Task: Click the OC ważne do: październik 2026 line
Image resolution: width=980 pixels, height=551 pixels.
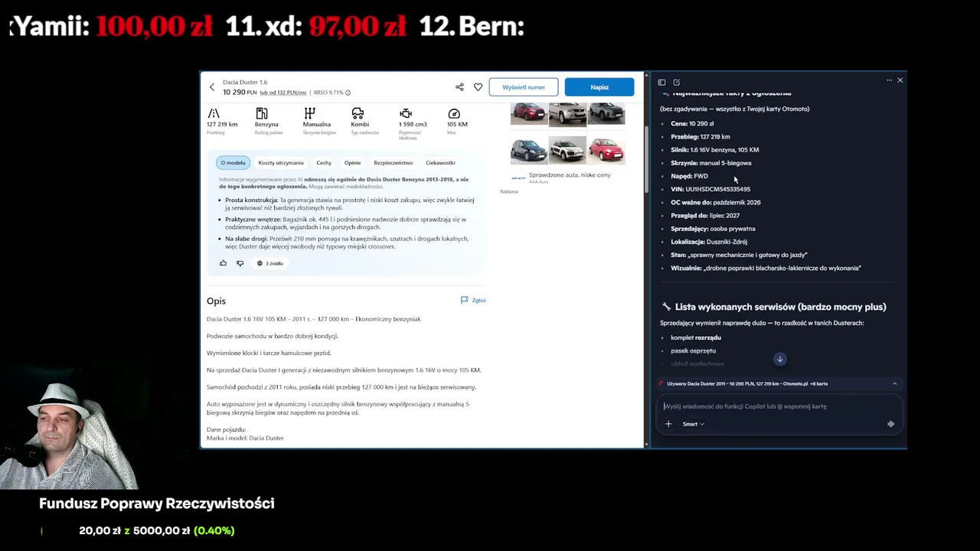Action: [716, 203]
